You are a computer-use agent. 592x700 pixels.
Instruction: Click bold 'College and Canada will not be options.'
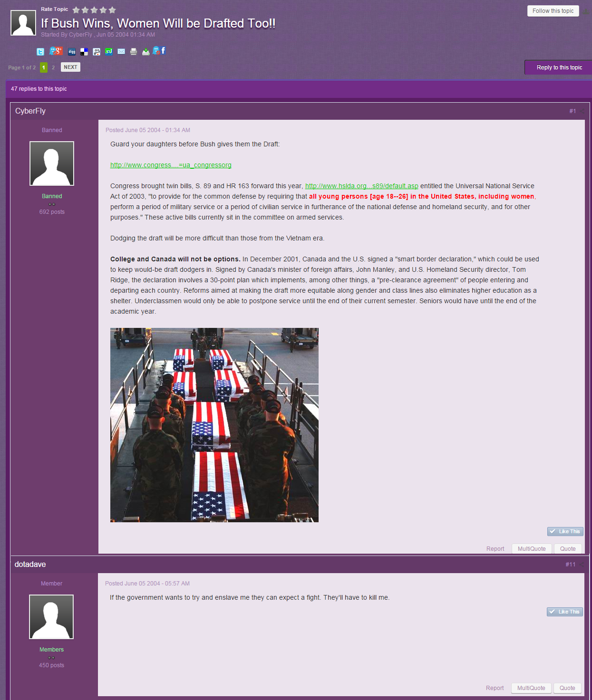[175, 259]
